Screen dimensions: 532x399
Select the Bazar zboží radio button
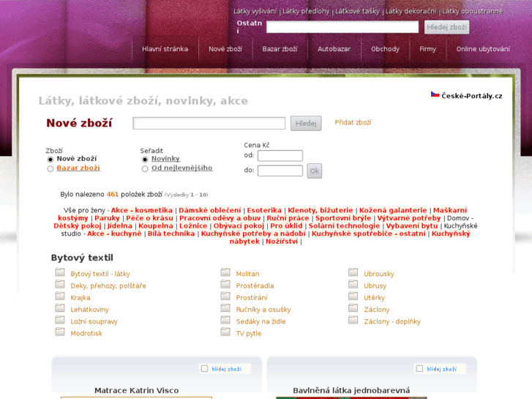pos(50,169)
